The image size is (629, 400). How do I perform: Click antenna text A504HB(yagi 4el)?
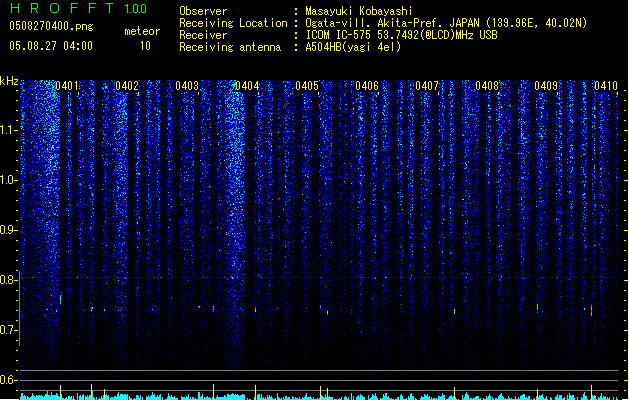353,47
